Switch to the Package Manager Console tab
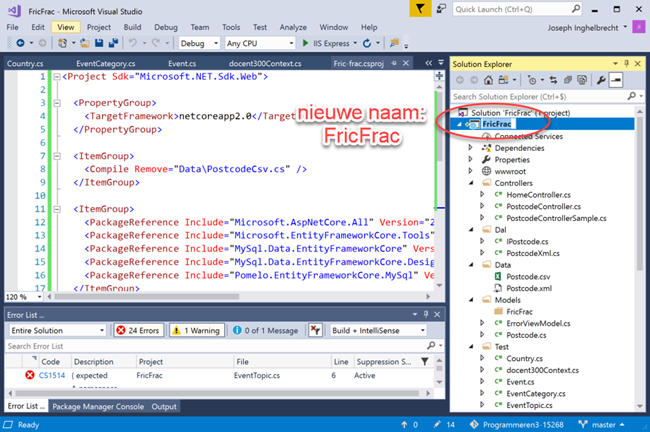The image size is (650, 432). click(x=98, y=406)
